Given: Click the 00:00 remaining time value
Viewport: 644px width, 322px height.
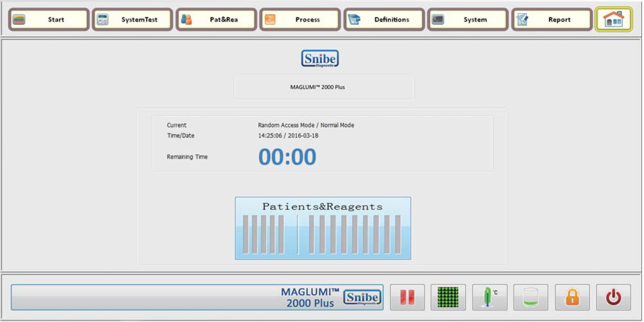Looking at the screenshot, I should click(x=287, y=157).
